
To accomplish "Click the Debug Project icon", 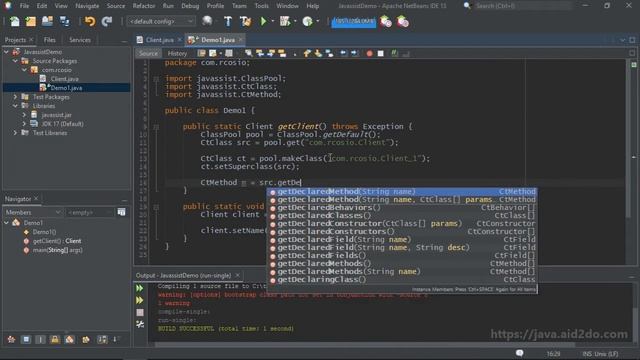I will [x=285, y=21].
